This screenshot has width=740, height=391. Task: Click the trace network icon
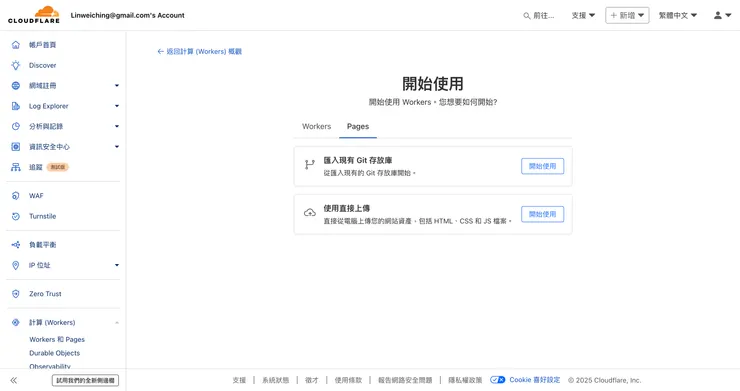[16, 167]
